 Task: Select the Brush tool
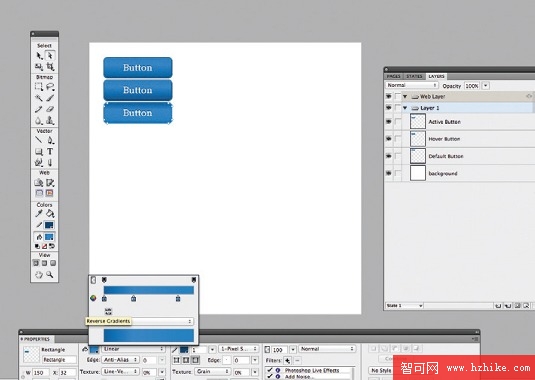coord(50,98)
